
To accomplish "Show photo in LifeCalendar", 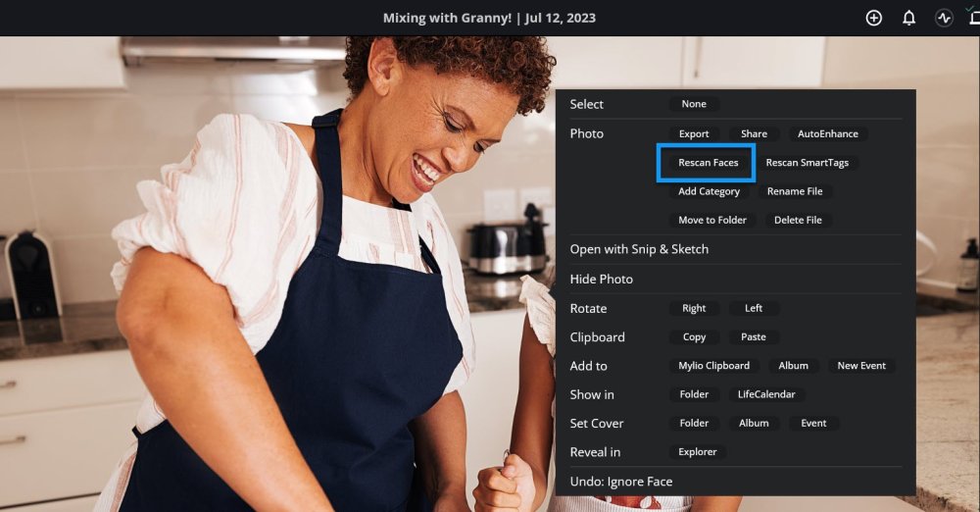I will [x=766, y=394].
